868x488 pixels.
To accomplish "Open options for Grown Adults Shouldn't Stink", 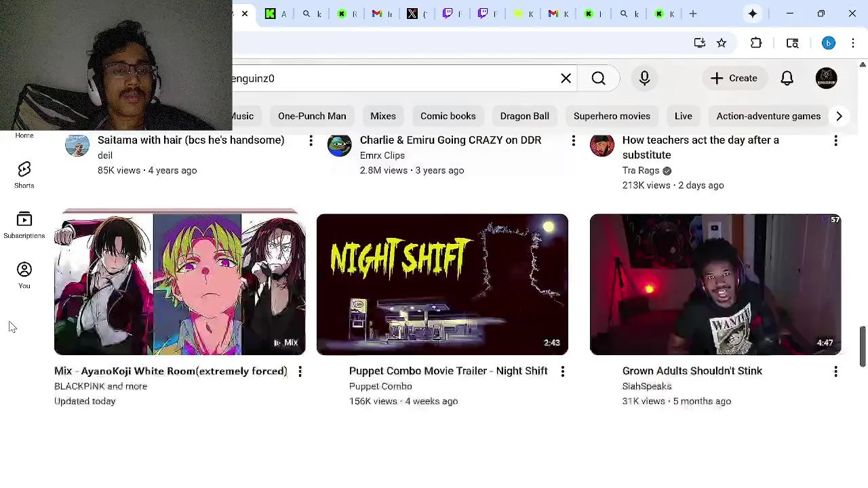I will click(835, 371).
